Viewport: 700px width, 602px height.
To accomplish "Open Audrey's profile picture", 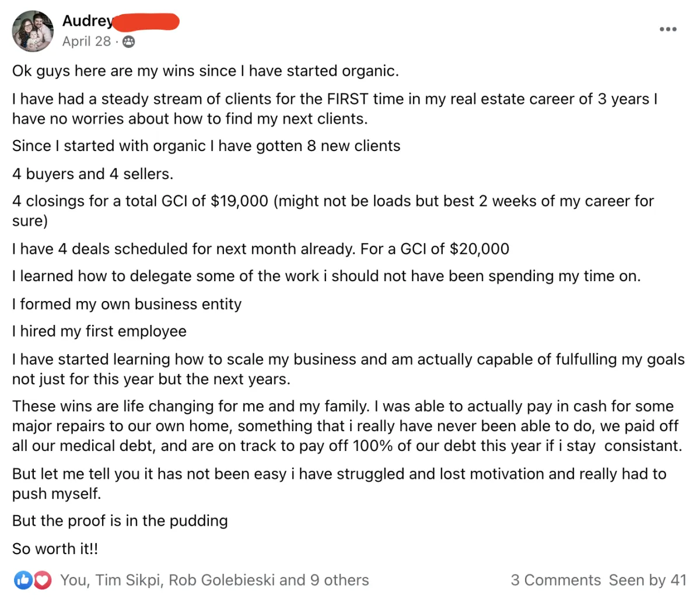I will pos(33,31).
